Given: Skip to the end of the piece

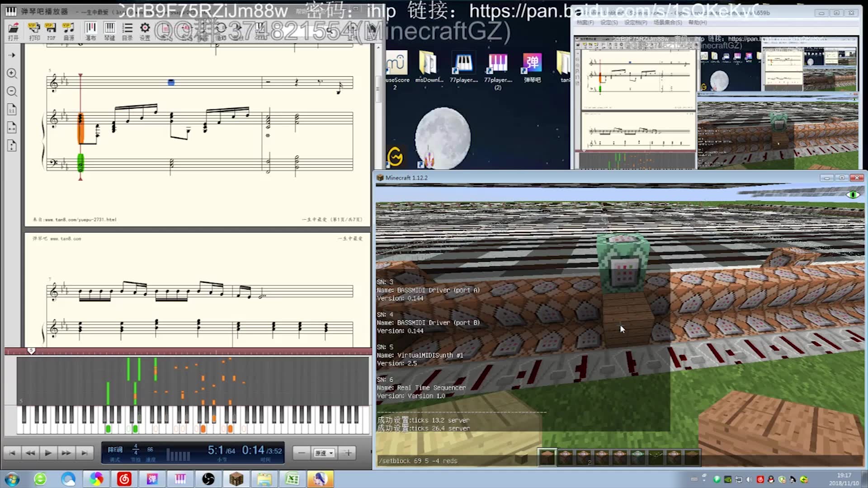Looking at the screenshot, I should point(85,453).
